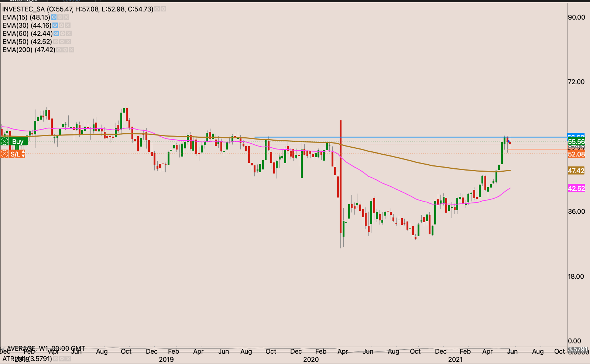Image resolution: width=590 pixels, height=364 pixels.
Task: Toggle visibility of EMA(15) line
Action: tap(54, 17)
